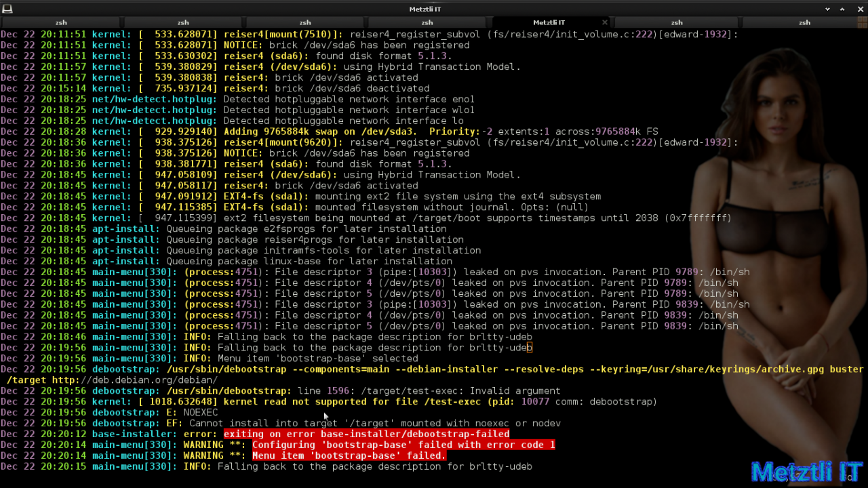
Task: Click 'Queueing package e2fsprogs for later installation'
Action: point(307,229)
